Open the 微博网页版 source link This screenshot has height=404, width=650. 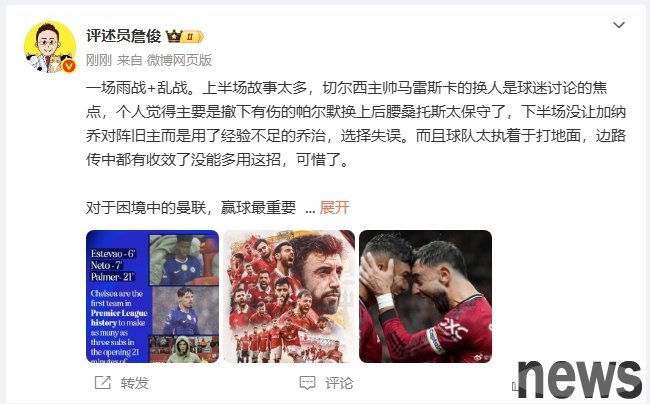tap(179, 60)
